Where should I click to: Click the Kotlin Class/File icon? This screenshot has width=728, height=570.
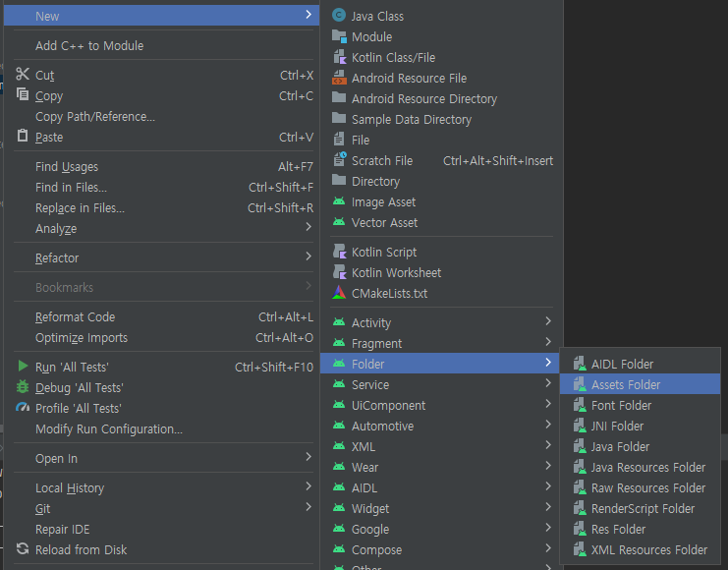(x=339, y=57)
